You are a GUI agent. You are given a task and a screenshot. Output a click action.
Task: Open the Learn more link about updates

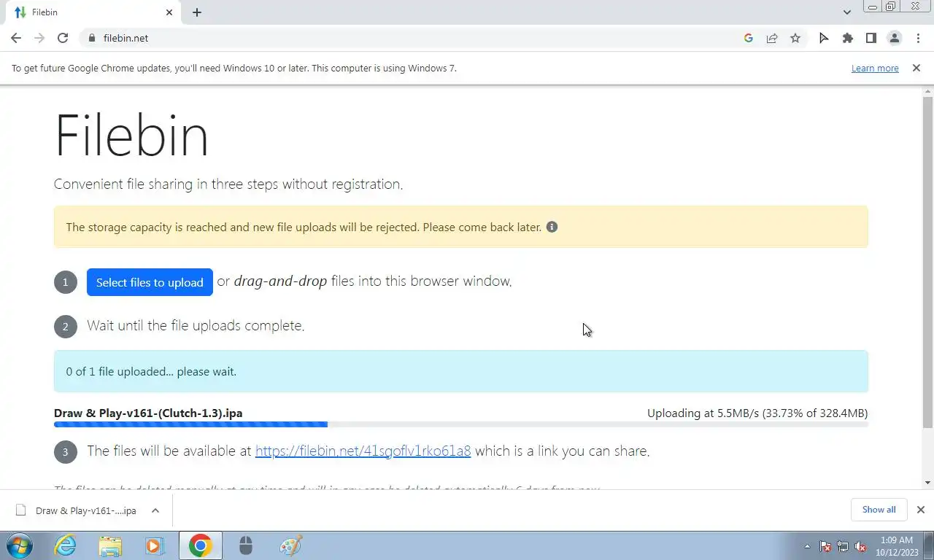[x=875, y=69]
